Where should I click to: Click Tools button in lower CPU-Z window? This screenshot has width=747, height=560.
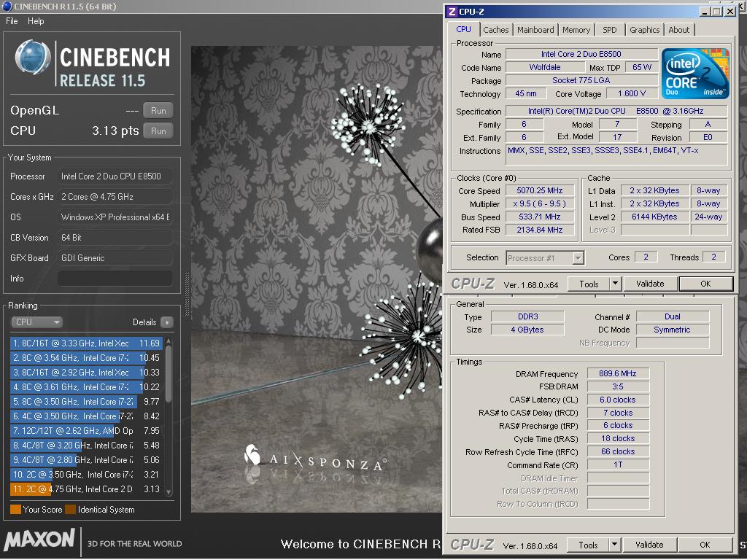[x=588, y=545]
